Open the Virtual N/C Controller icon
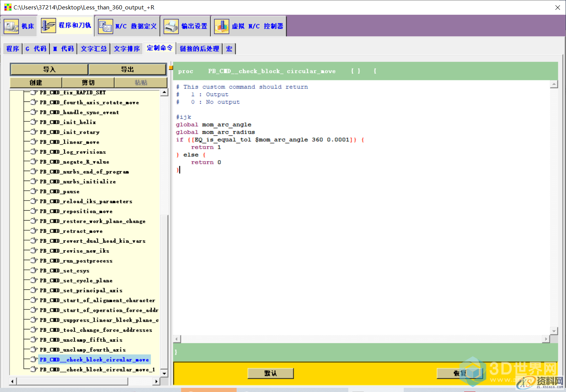Viewport: 566px width, 392px height. pyautogui.click(x=221, y=26)
